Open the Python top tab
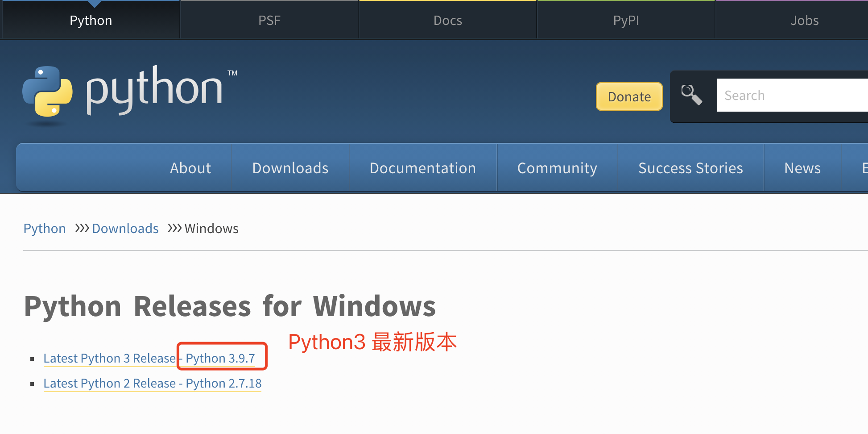The width and height of the screenshot is (868, 434). click(91, 21)
